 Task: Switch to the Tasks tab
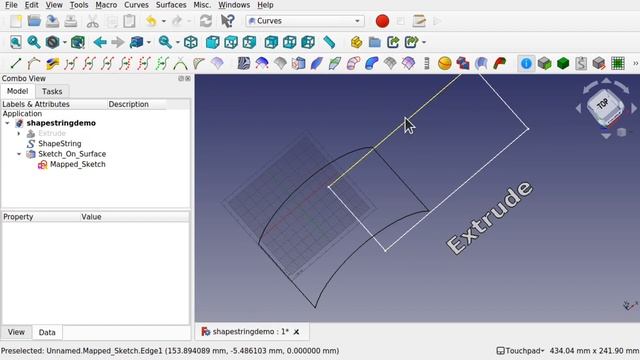point(52,91)
